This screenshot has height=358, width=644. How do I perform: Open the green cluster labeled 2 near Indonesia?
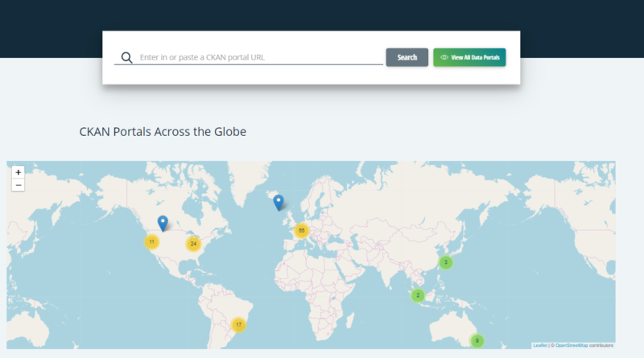pos(418,295)
